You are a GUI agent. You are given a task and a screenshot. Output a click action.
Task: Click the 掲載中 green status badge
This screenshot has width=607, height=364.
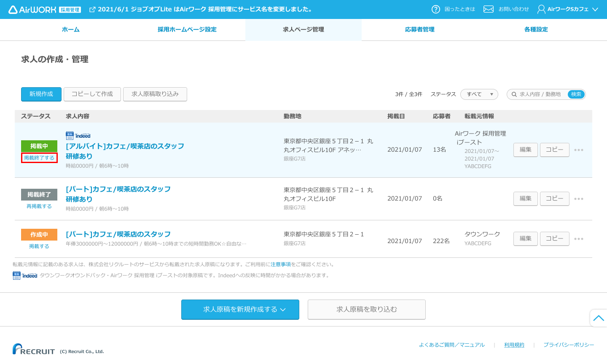click(x=39, y=146)
